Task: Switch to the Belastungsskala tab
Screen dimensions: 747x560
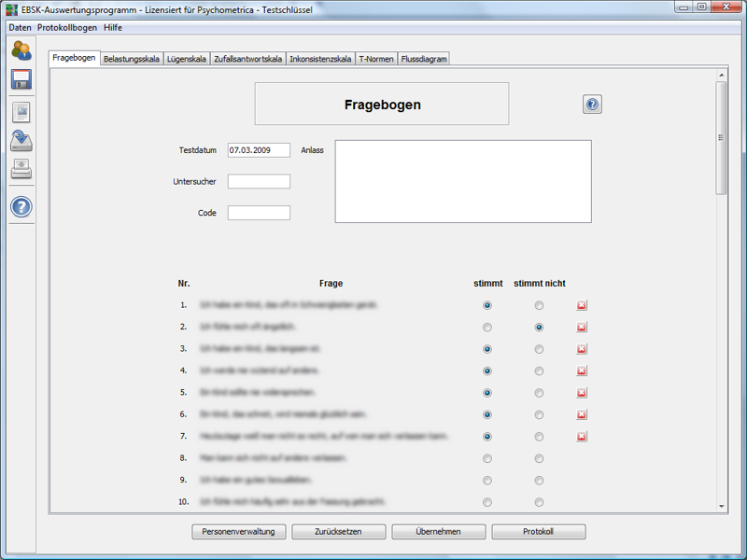Action: (x=131, y=59)
